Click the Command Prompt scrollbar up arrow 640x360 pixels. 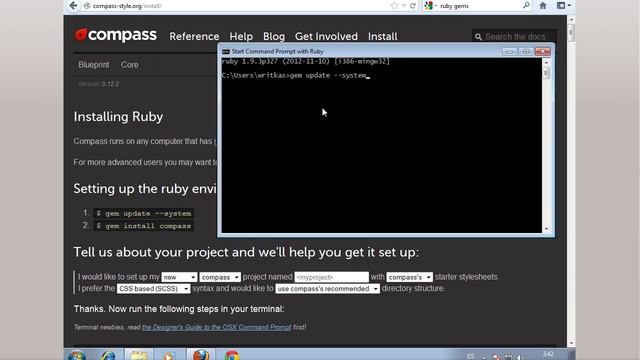pos(547,63)
